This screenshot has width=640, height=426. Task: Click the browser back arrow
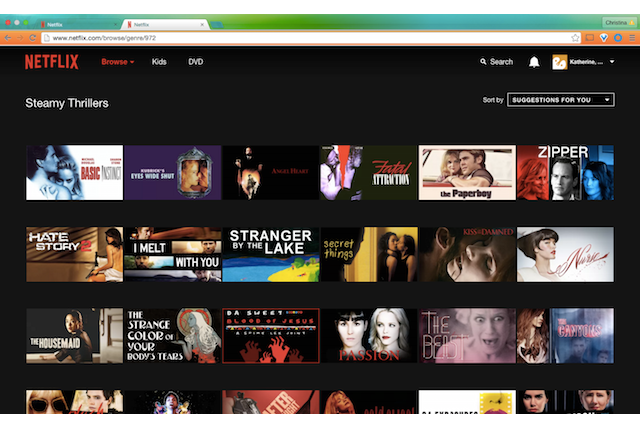click(x=8, y=37)
